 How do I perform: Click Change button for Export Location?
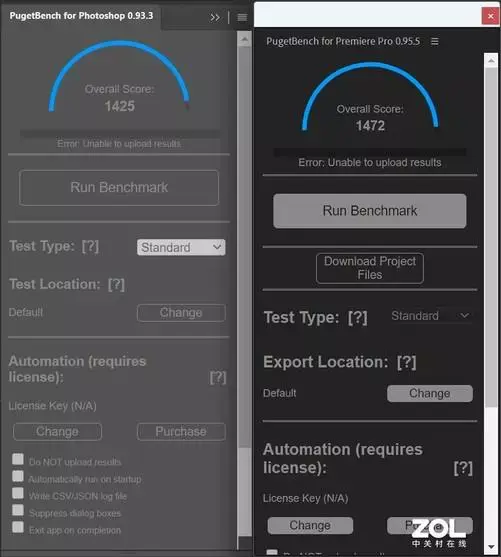430,394
